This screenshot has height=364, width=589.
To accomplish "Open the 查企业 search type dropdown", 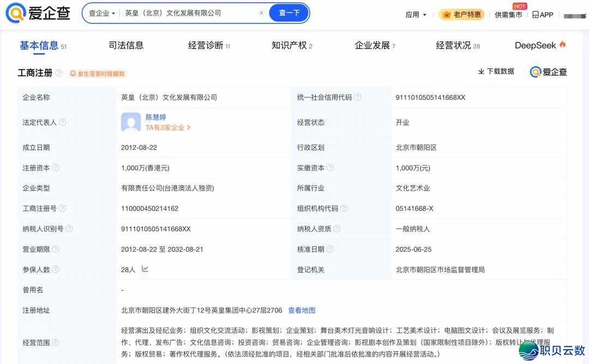I will coord(102,13).
